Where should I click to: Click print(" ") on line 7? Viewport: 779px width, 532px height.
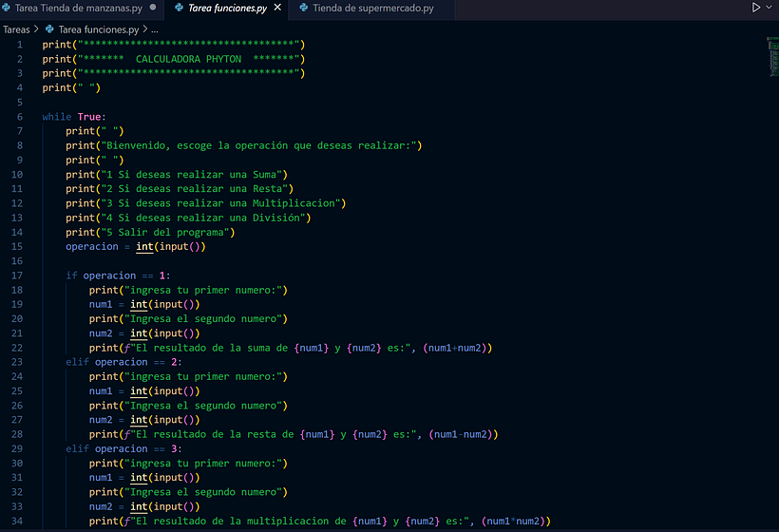coord(94,131)
